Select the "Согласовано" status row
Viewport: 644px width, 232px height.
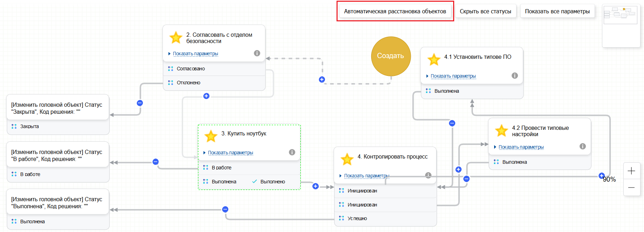[191, 69]
